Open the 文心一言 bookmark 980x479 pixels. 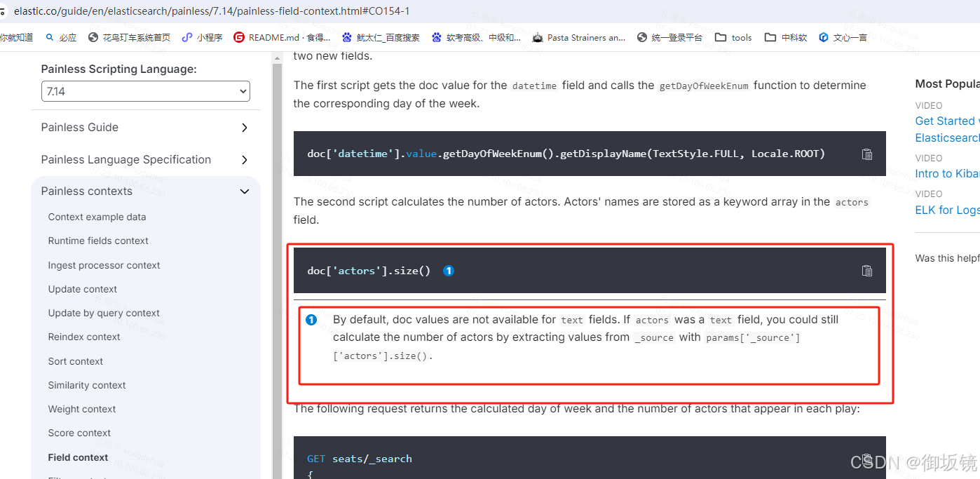(x=843, y=38)
